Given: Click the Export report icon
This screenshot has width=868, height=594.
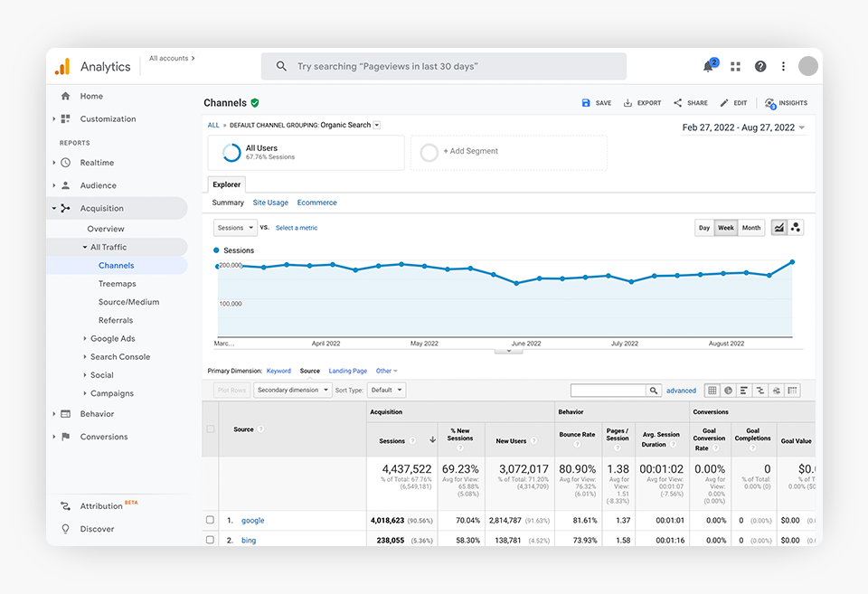Looking at the screenshot, I should coord(627,103).
